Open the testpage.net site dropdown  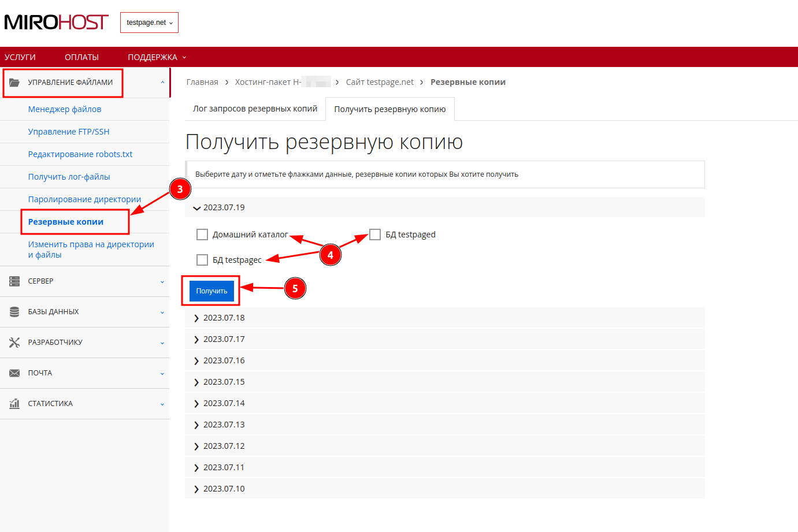[150, 23]
